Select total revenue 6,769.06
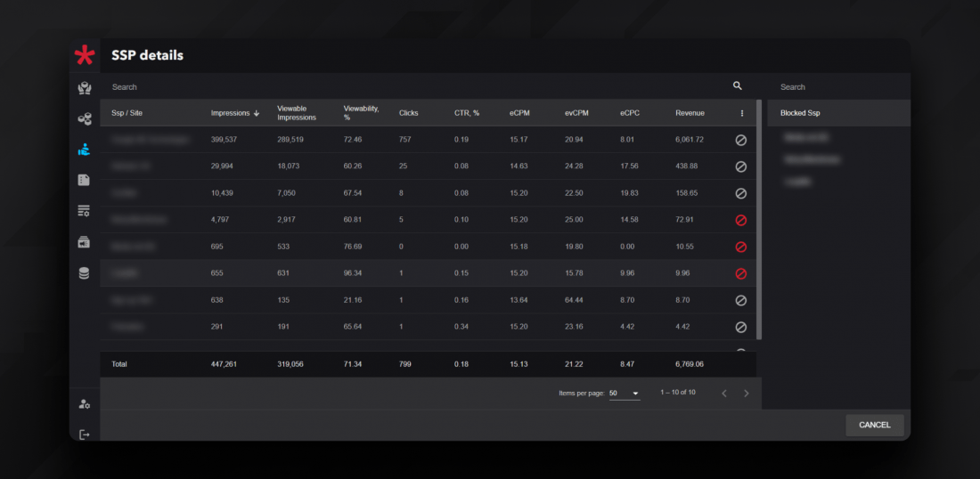This screenshot has width=980, height=479. click(x=690, y=363)
